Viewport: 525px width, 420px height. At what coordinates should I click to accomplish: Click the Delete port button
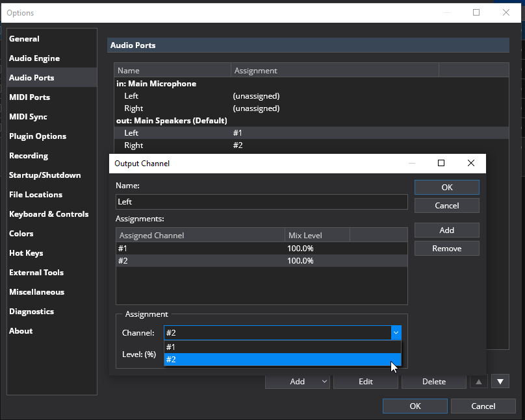point(434,382)
